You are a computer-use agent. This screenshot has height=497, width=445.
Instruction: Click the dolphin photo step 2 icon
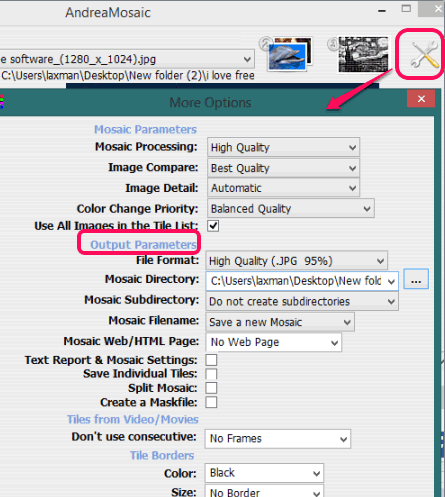(289, 54)
